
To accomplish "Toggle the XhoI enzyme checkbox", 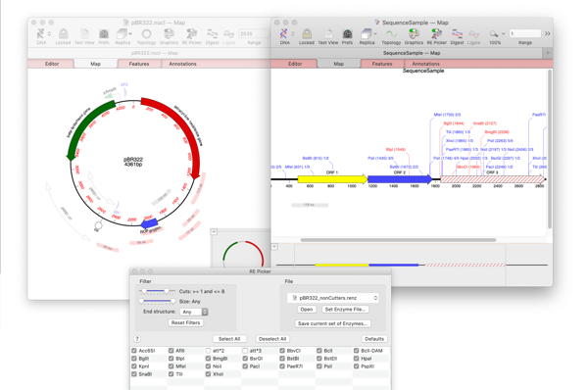I will point(208,374).
